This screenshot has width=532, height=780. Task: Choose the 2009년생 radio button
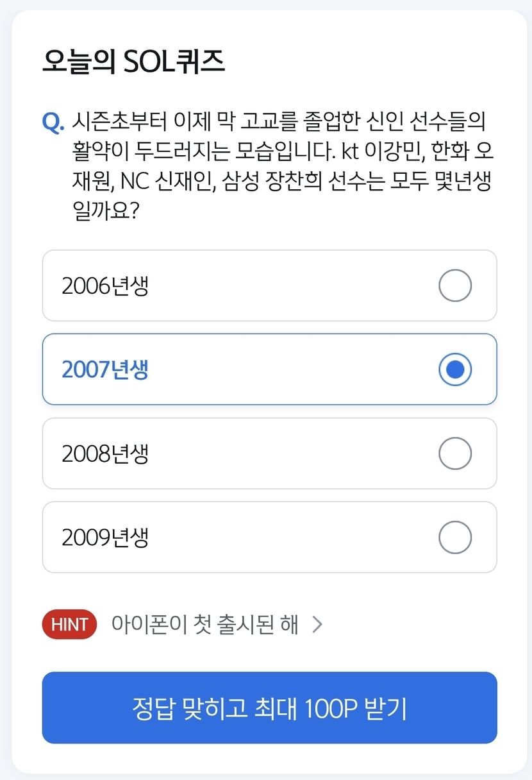[x=455, y=537]
